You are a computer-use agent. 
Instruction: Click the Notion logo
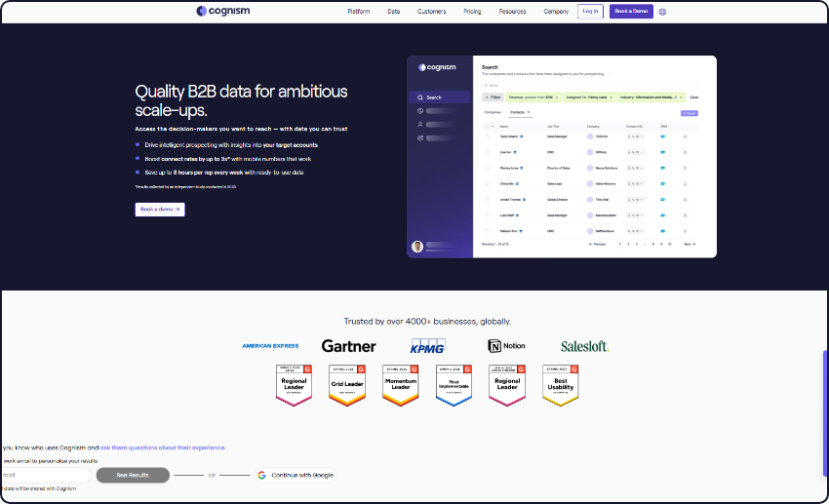point(506,346)
